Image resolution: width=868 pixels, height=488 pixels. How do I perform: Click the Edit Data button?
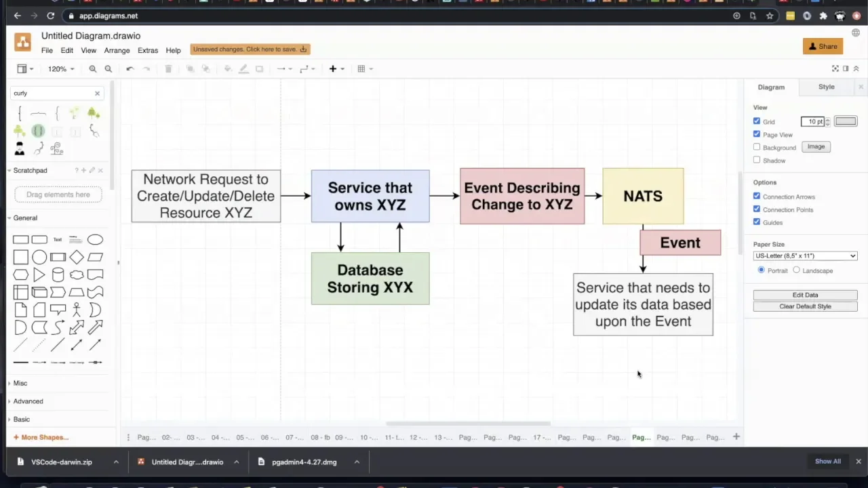click(x=805, y=295)
